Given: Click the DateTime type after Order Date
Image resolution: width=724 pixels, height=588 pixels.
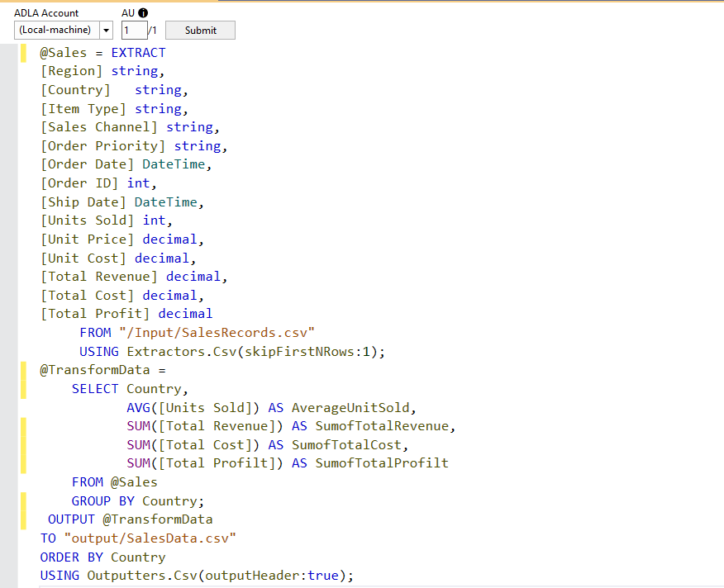Looking at the screenshot, I should coord(174,165).
